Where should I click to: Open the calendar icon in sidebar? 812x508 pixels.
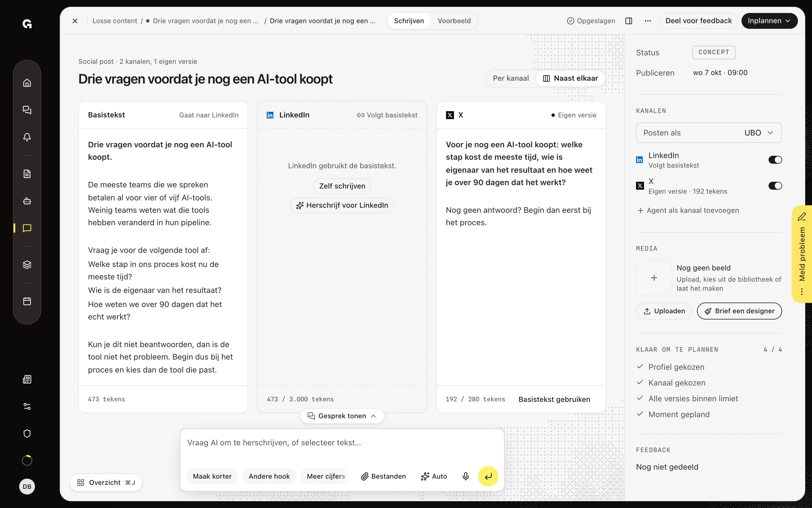click(27, 301)
